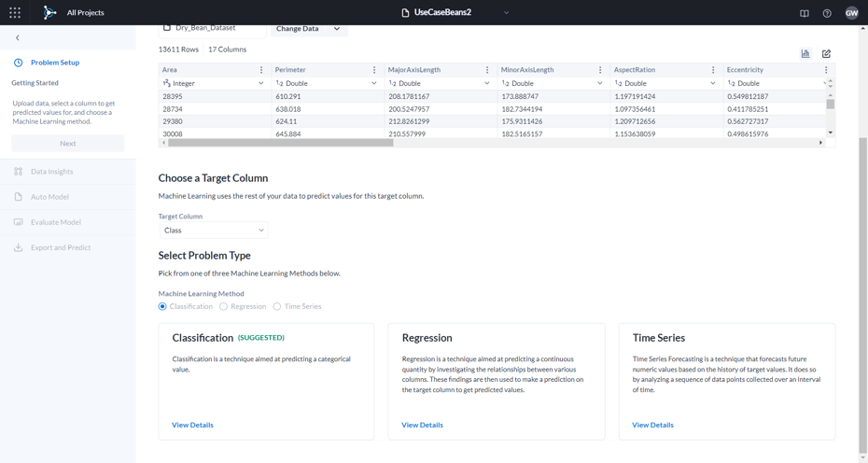Click the 13611 Rows label

pos(178,49)
